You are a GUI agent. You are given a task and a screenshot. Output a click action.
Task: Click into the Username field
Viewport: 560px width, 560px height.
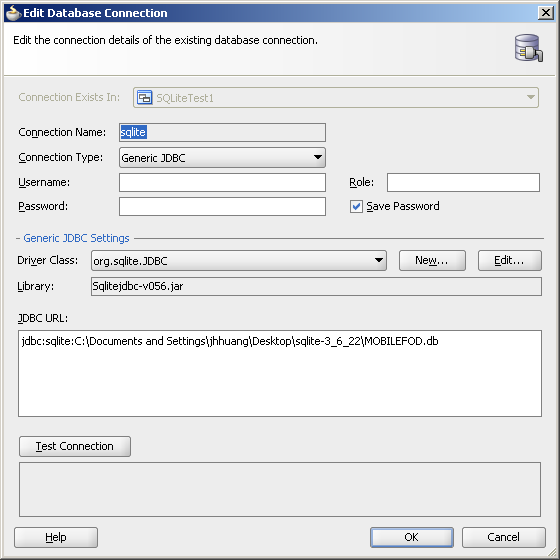(222, 182)
